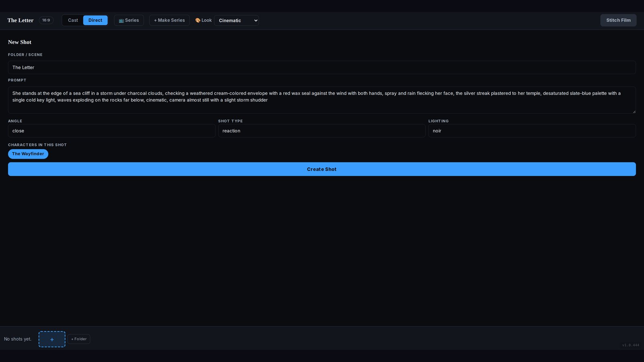Toggle The Wayfinder character chip

(28, 154)
